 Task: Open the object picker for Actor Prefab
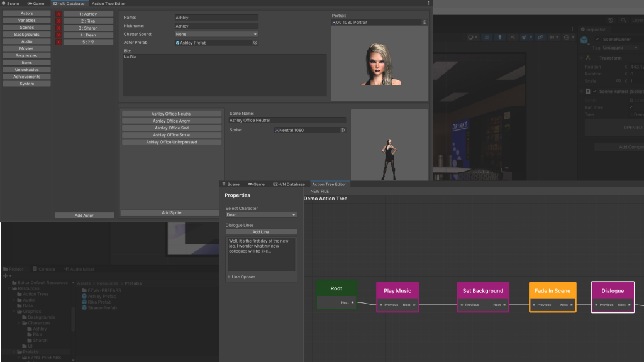(x=255, y=43)
